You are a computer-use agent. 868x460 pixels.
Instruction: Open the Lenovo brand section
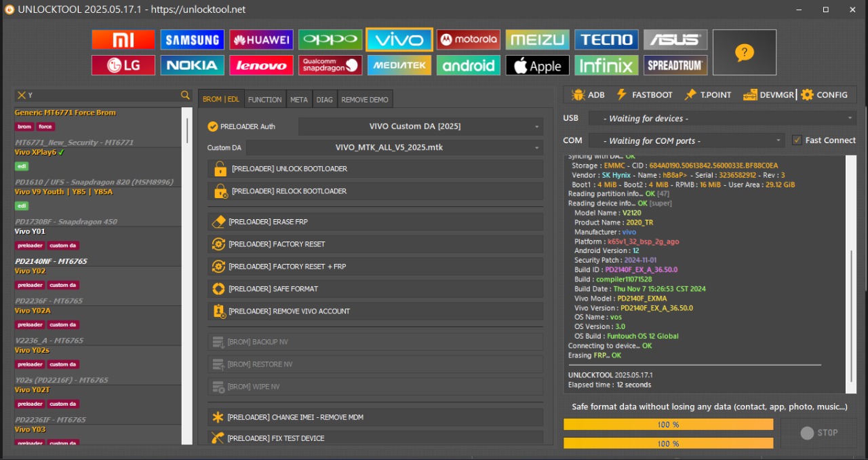point(262,65)
